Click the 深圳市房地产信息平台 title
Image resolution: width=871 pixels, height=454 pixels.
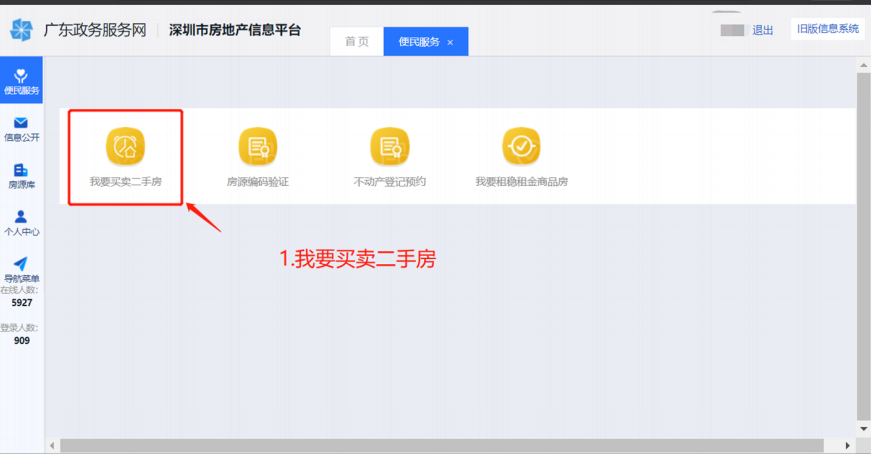tap(235, 30)
